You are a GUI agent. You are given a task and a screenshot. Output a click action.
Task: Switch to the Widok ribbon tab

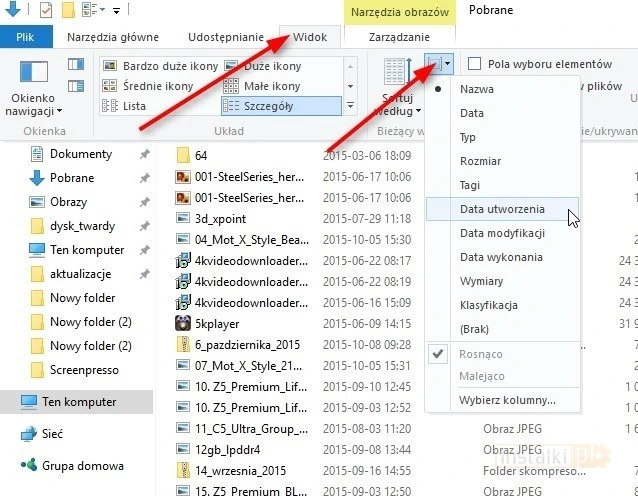(x=308, y=38)
